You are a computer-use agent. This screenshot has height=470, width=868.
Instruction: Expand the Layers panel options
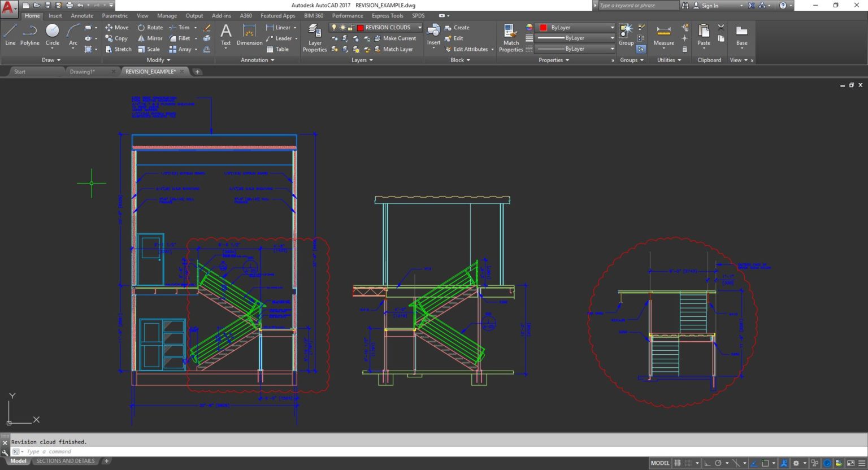point(362,60)
